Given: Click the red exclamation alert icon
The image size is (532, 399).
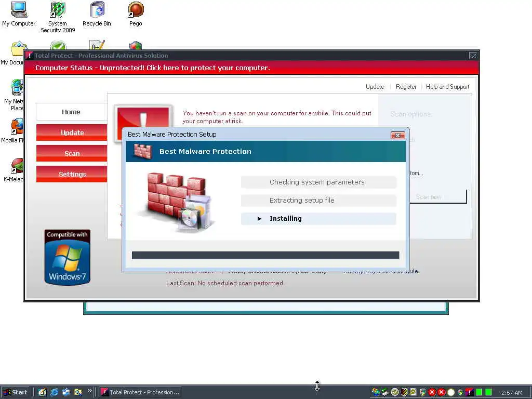Looking at the screenshot, I should pos(143,117).
